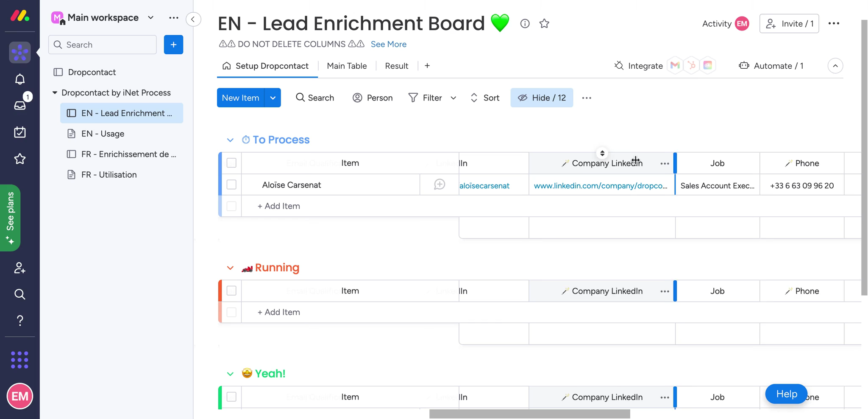The width and height of the screenshot is (868, 419).
Task: Open board options menu three dots
Action: (834, 24)
